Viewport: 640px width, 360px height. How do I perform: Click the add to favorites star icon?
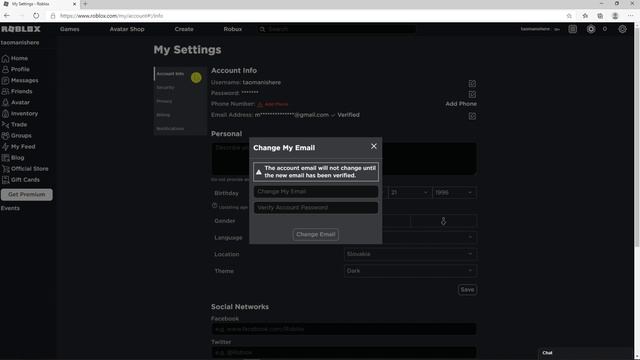point(569,16)
